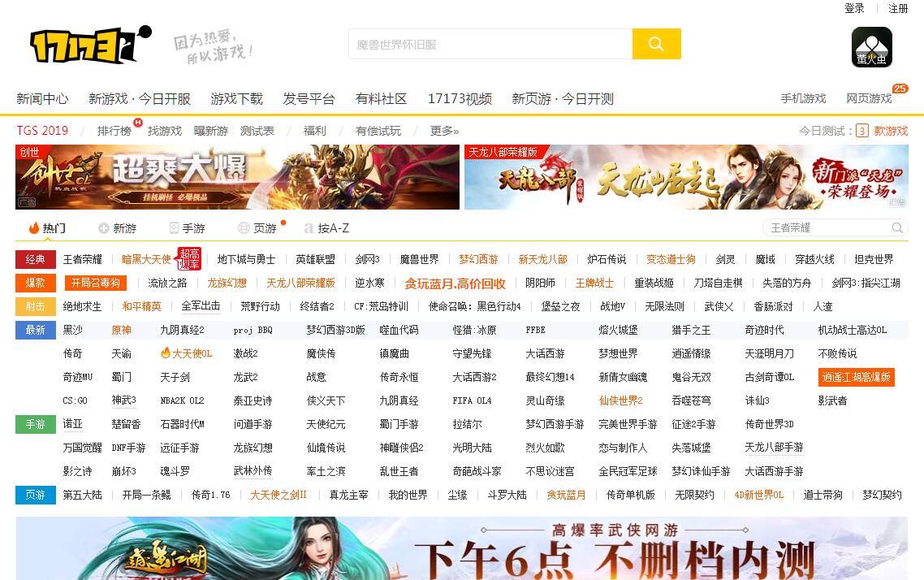
Task: Click the 17173 site logo
Action: tap(89, 45)
